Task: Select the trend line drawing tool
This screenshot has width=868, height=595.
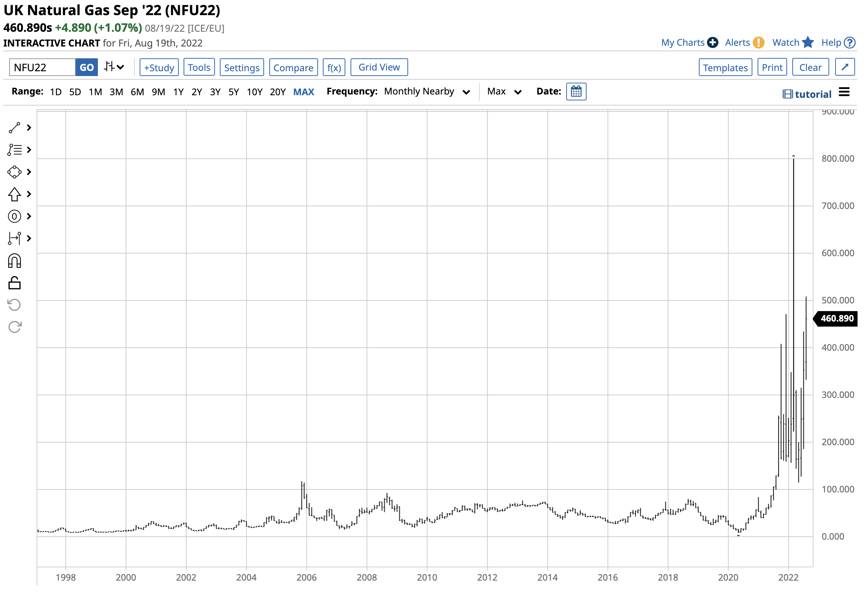Action: [14, 128]
